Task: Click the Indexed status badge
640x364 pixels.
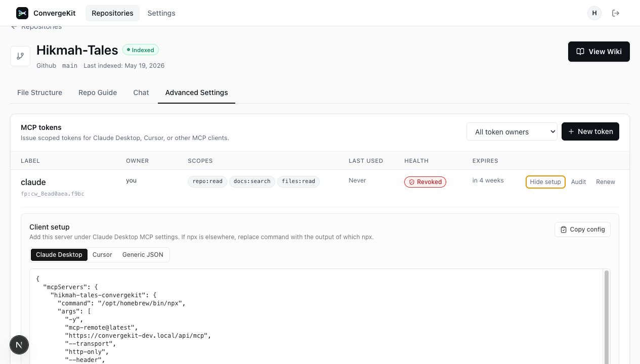Action: 141,50
